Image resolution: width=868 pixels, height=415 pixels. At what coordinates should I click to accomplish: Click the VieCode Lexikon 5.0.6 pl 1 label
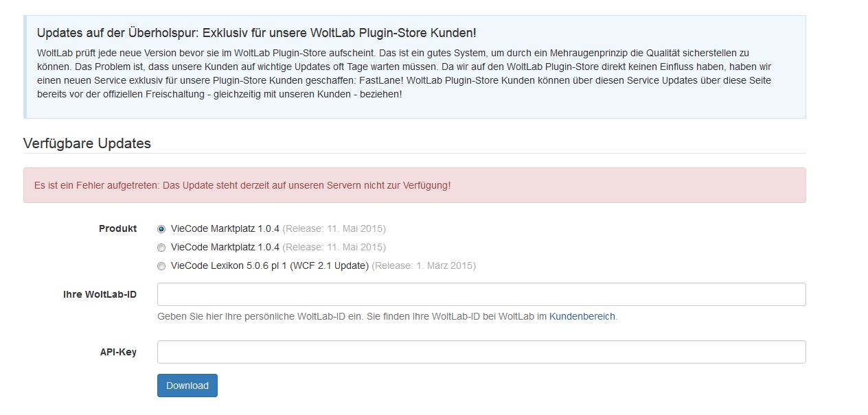click(x=269, y=266)
